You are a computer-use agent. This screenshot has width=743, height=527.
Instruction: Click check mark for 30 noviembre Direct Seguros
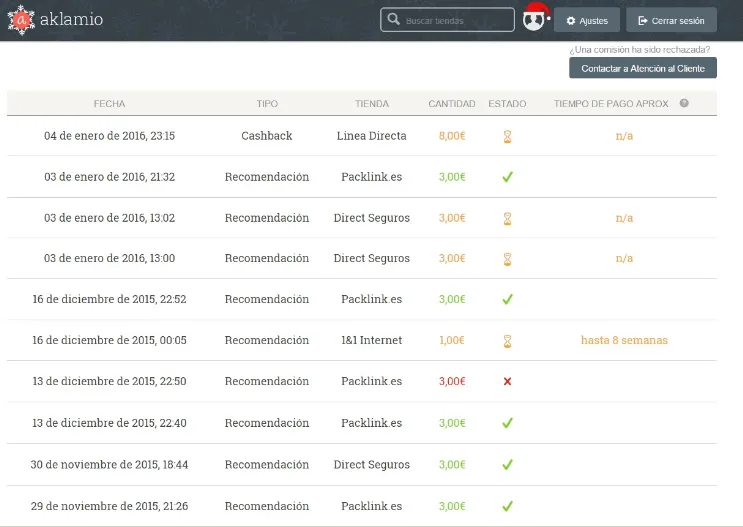click(x=507, y=464)
